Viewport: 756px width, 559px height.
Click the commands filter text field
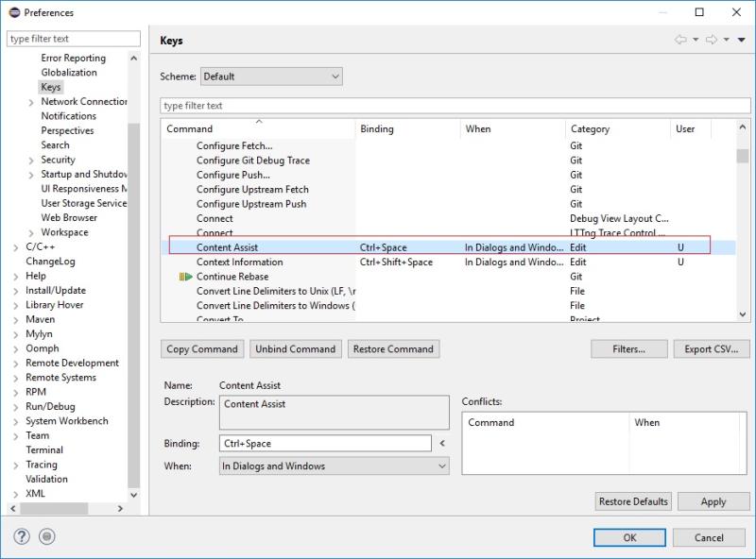[455, 106]
